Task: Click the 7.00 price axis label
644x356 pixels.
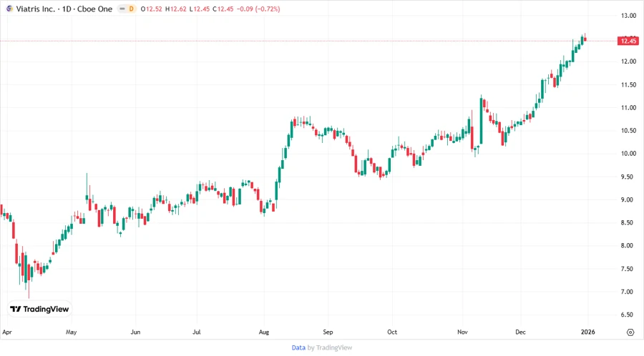Action: 628,292
